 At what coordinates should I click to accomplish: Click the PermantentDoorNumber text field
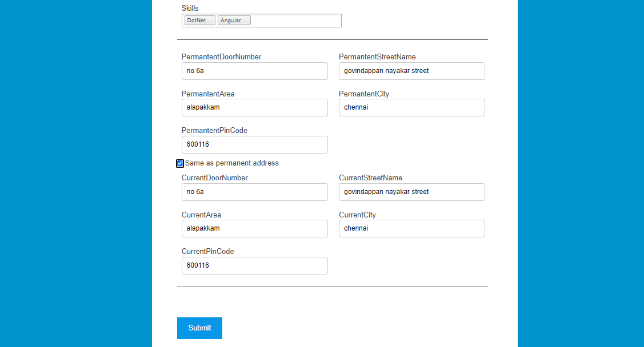click(x=254, y=71)
